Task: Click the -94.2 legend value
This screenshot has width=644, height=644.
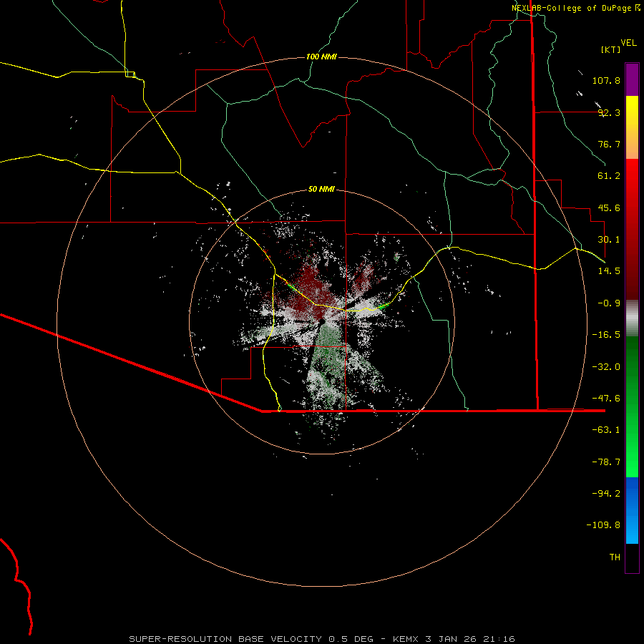Action: click(x=606, y=494)
